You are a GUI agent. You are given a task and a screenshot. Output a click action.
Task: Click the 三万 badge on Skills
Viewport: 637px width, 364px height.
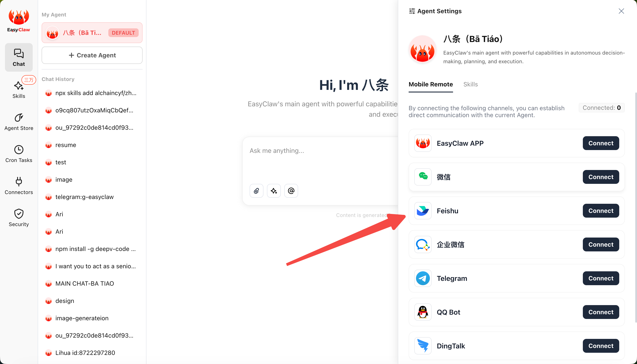pyautogui.click(x=29, y=80)
